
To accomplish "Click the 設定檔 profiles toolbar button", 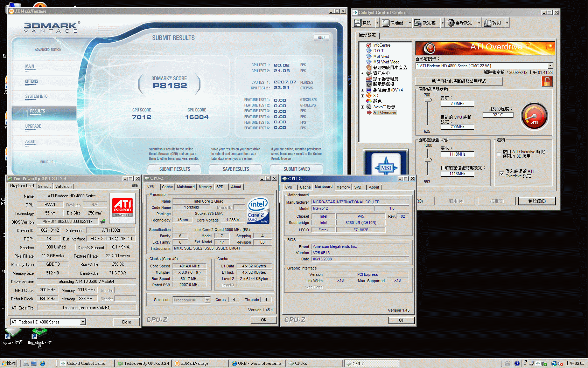I will [x=426, y=23].
